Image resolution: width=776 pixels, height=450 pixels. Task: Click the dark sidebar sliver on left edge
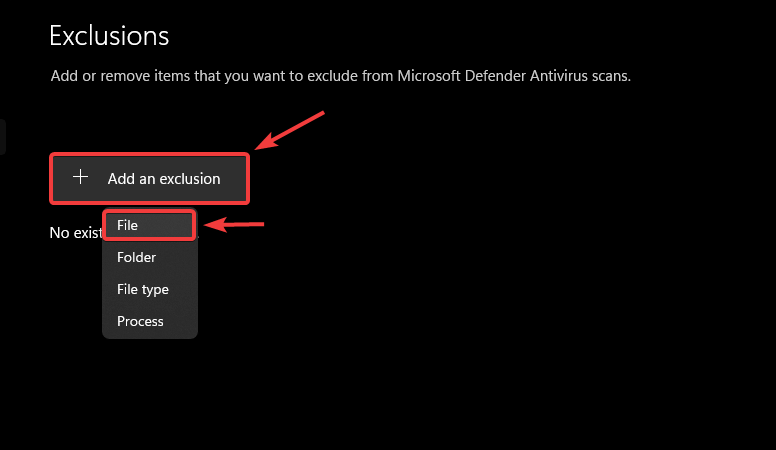pyautogui.click(x=3, y=137)
